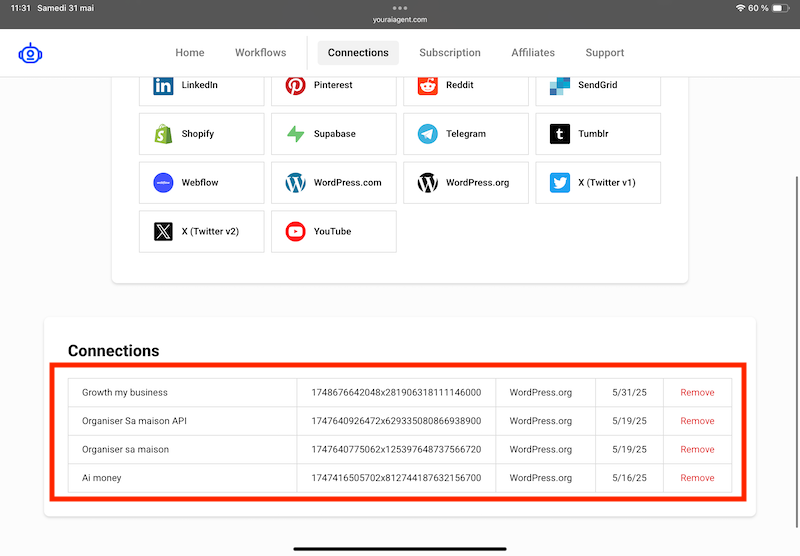
Task: Pick the YouTube play icon
Action: coord(295,232)
